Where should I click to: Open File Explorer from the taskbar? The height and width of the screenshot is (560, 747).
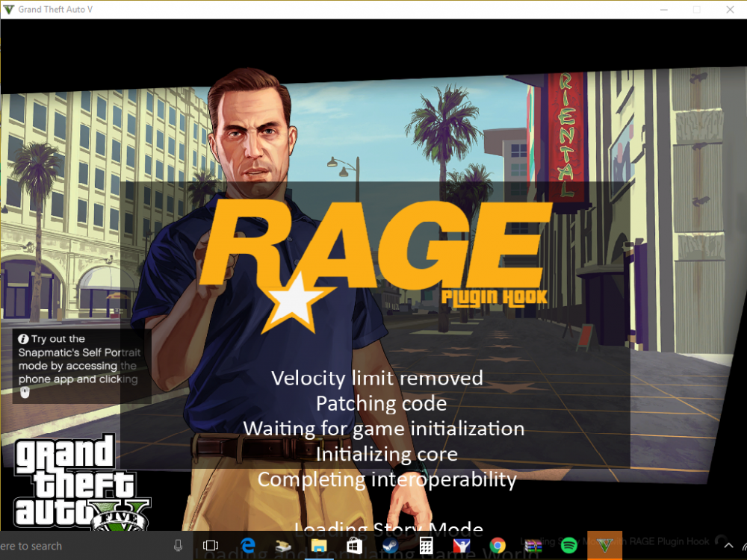pos(319,546)
